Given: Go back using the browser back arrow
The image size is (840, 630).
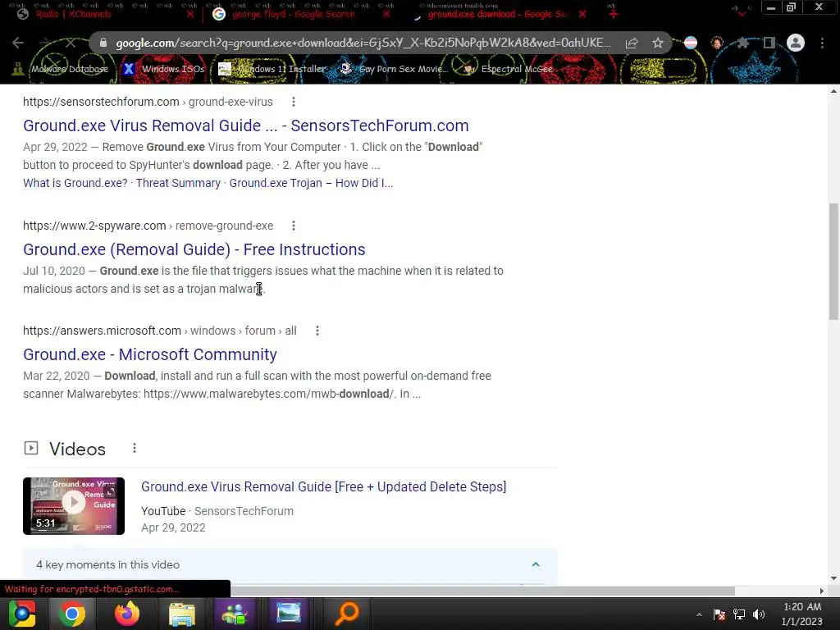Looking at the screenshot, I should coord(18,43).
